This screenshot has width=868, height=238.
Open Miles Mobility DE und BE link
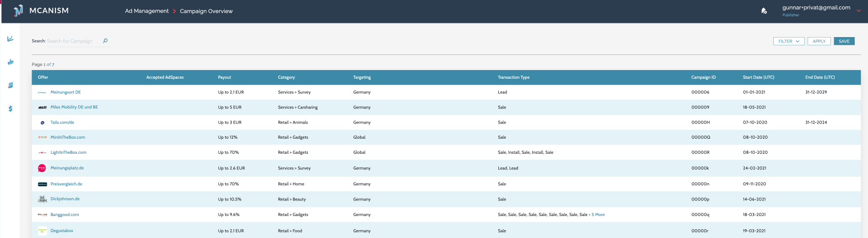(x=74, y=107)
